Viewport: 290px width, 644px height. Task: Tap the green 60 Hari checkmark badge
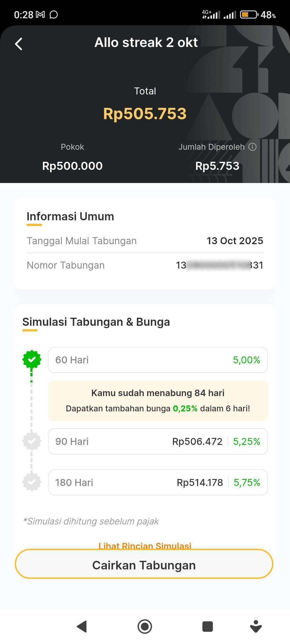32,360
